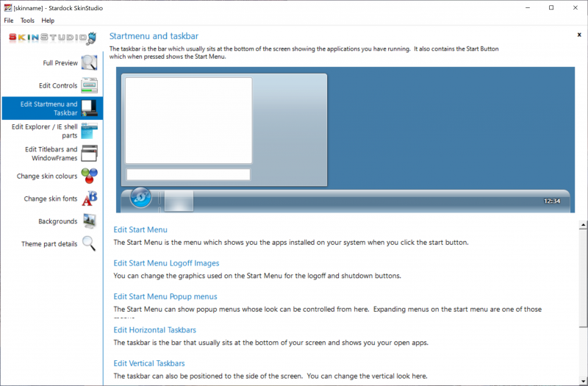Click the SkinStudio logo
The height and width of the screenshot is (386, 588).
coord(52,38)
